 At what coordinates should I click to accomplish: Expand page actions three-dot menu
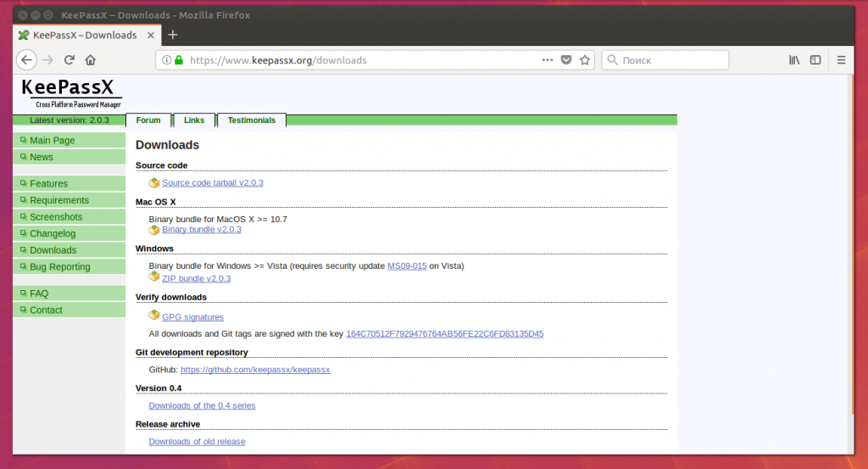[548, 60]
